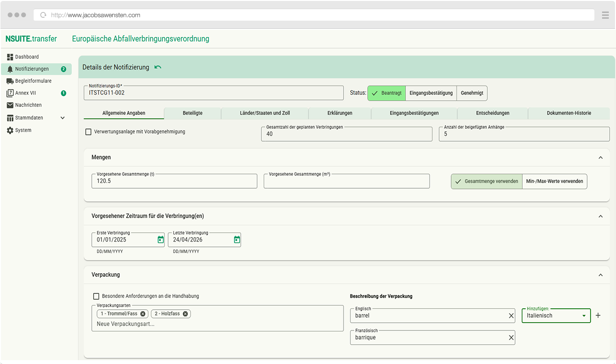Click the Vorgesehene Gesamtmenge (m³) field
This screenshot has height=364, width=616.
point(346,182)
